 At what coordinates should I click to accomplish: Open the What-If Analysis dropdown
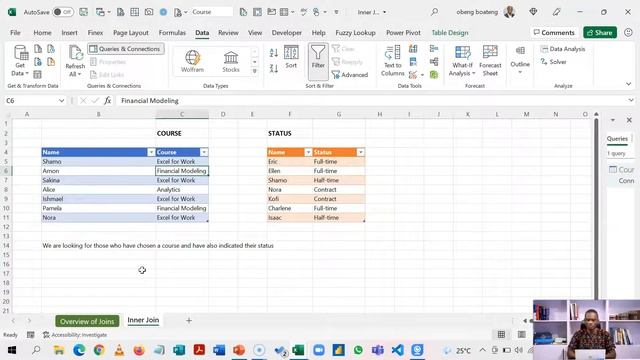[462, 61]
